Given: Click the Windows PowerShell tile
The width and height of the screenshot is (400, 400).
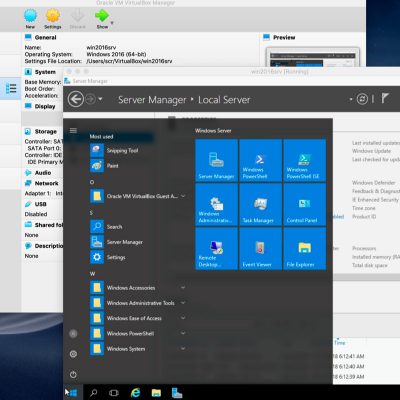Looking at the screenshot, I should point(260,161).
